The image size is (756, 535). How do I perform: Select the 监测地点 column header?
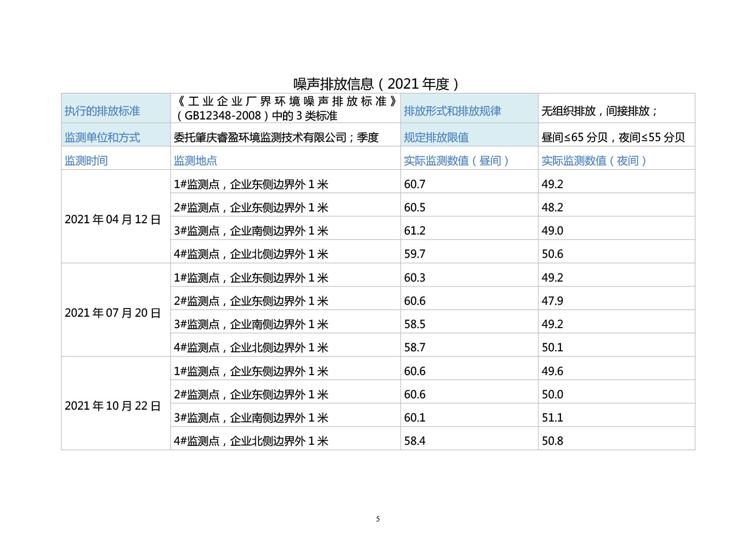click(x=286, y=158)
